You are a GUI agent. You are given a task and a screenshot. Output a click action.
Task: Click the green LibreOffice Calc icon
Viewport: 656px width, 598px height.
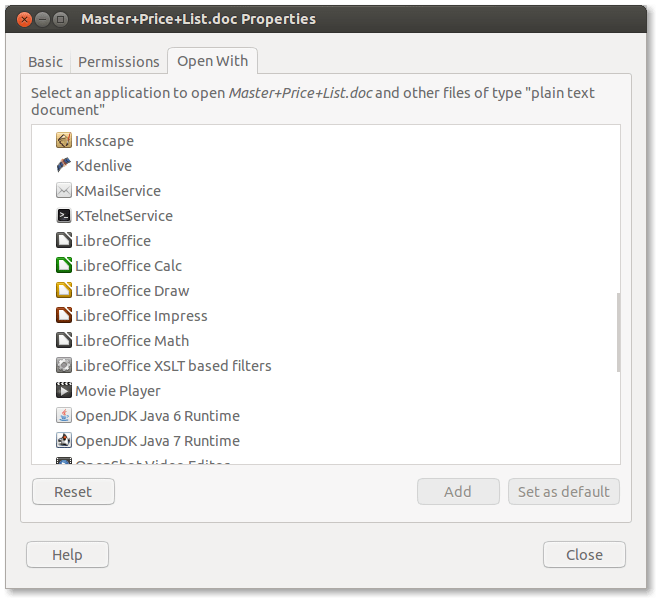[64, 265]
